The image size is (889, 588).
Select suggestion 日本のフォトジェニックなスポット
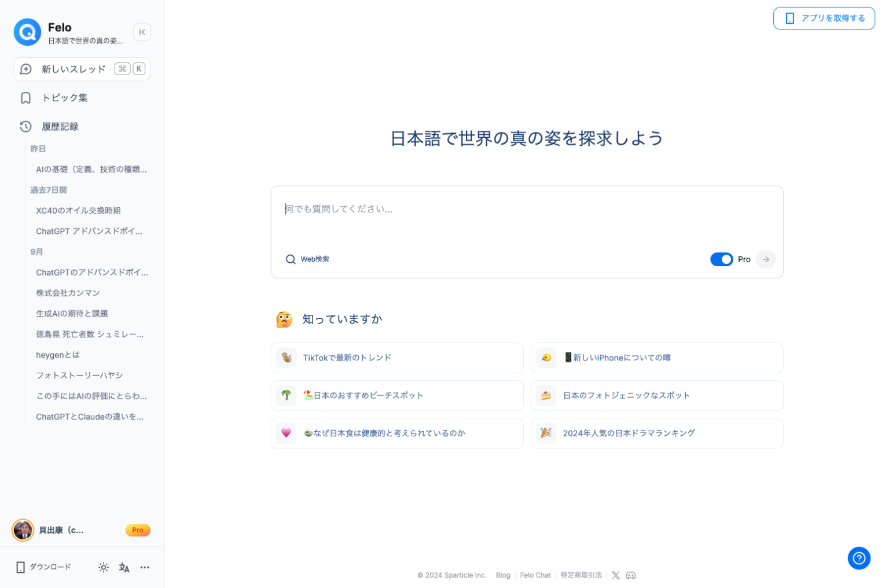pyautogui.click(x=657, y=396)
